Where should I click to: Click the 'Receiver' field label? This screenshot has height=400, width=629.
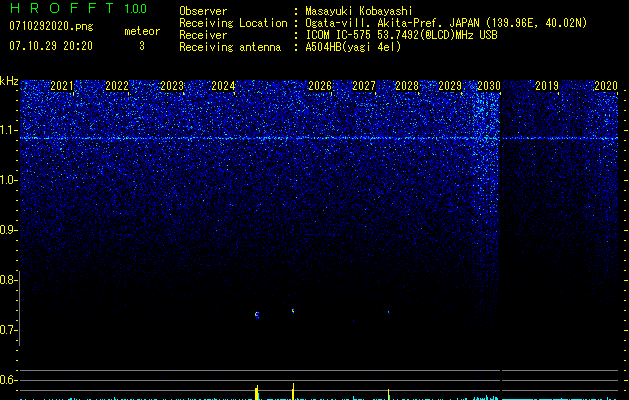[x=203, y=35]
